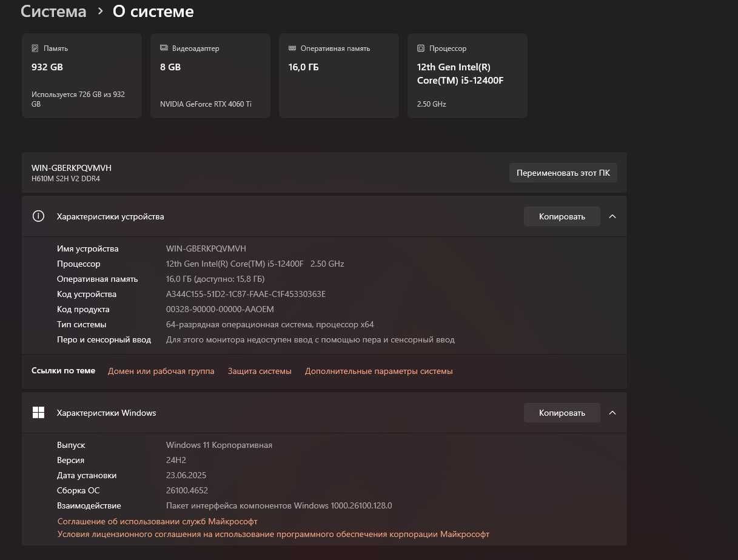Open the Защита системы link

260,371
